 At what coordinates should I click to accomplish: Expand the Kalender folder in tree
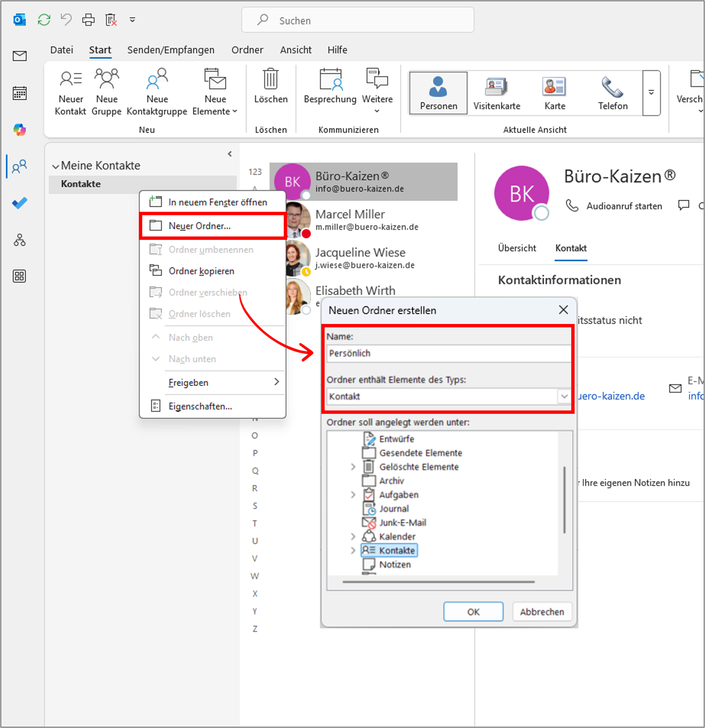coord(353,537)
